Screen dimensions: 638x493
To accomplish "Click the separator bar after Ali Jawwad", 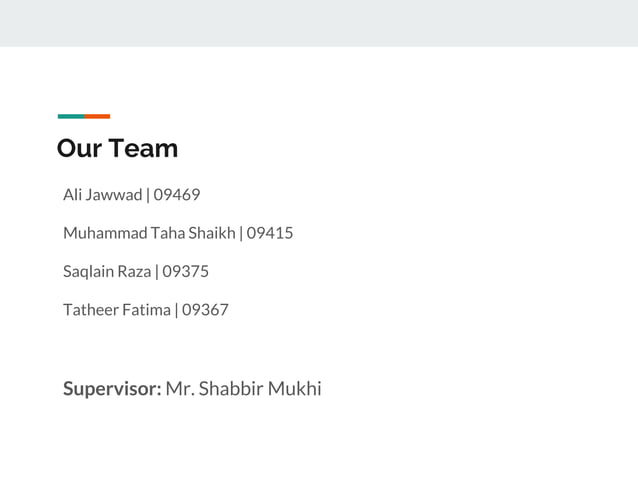I will (148, 195).
